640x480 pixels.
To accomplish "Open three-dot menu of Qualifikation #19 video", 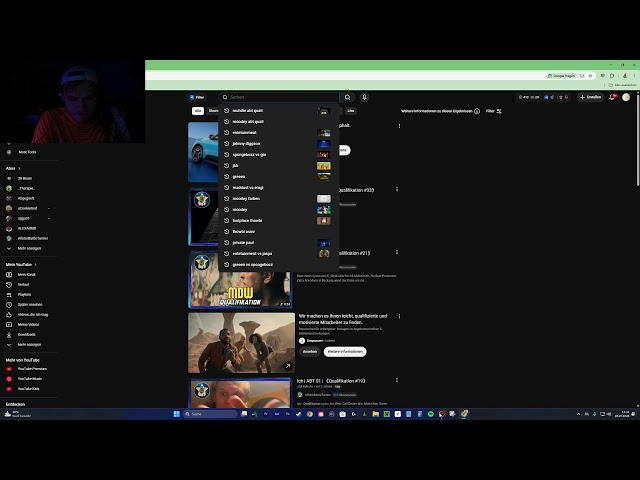I will click(x=397, y=380).
